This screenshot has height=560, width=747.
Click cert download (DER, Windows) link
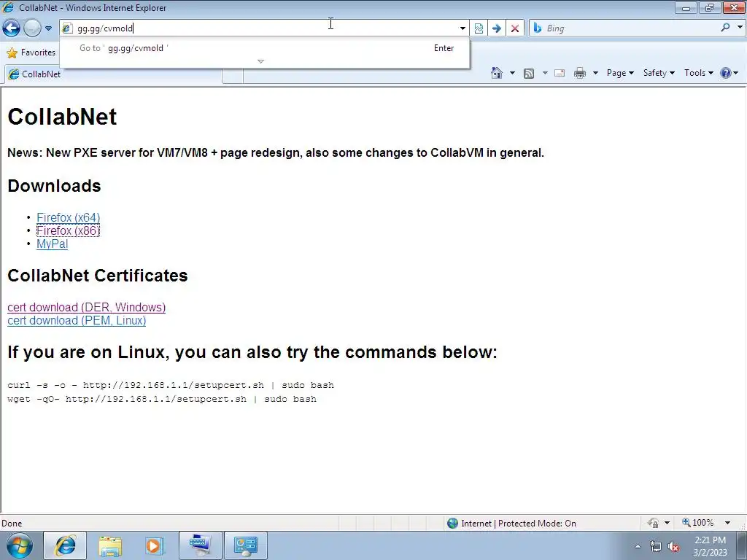(x=87, y=307)
